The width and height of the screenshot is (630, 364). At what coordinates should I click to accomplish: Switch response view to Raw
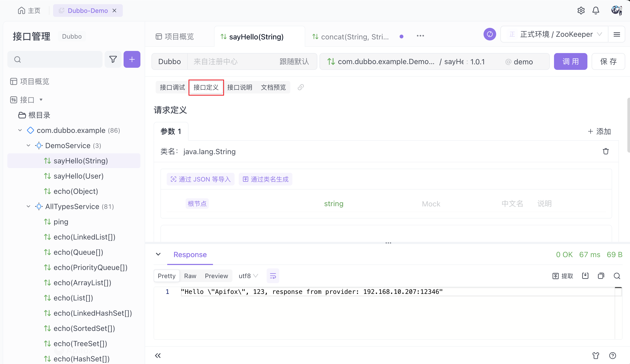point(190,276)
